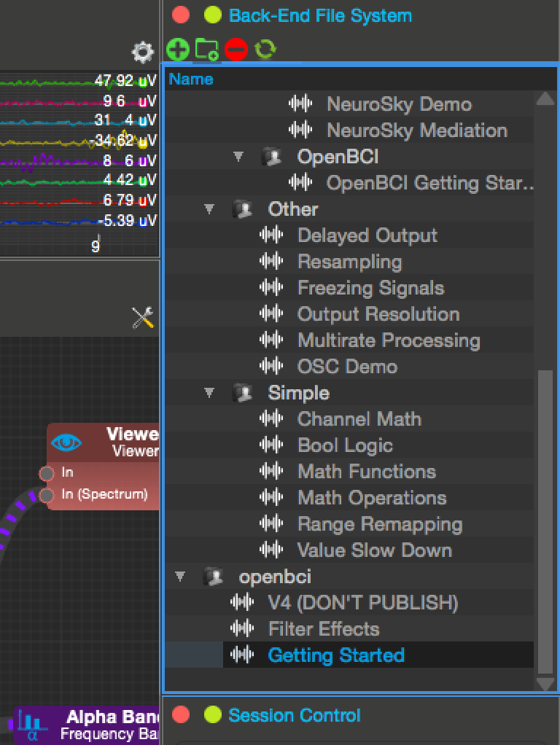This screenshot has width=560, height=745.
Task: Collapse the Simple folder triangle
Action: [x=209, y=392]
